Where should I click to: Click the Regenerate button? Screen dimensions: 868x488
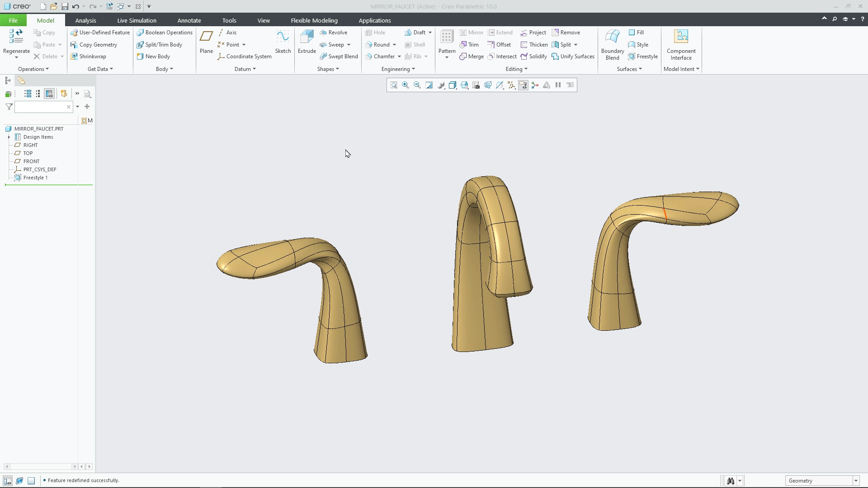(x=16, y=43)
